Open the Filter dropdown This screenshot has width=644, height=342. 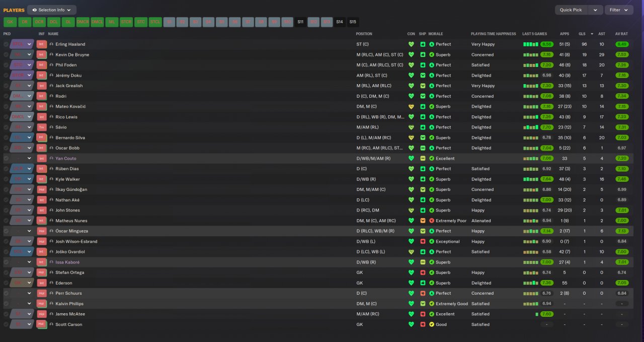tap(619, 10)
